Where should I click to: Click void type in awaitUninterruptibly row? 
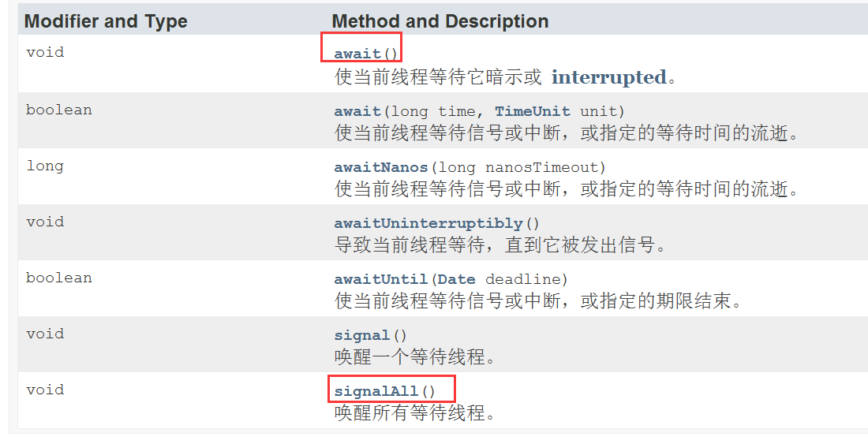click(x=44, y=222)
